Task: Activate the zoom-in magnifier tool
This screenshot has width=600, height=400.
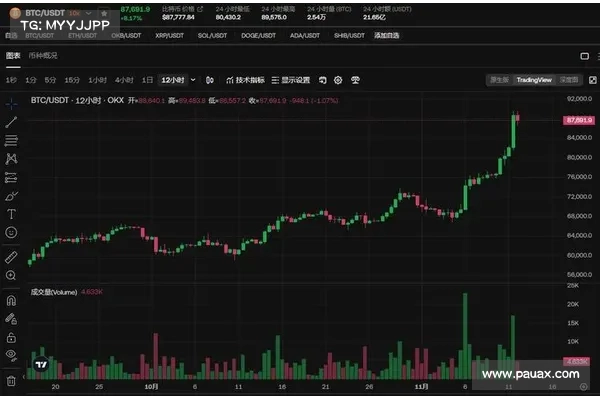Action: 11,275
